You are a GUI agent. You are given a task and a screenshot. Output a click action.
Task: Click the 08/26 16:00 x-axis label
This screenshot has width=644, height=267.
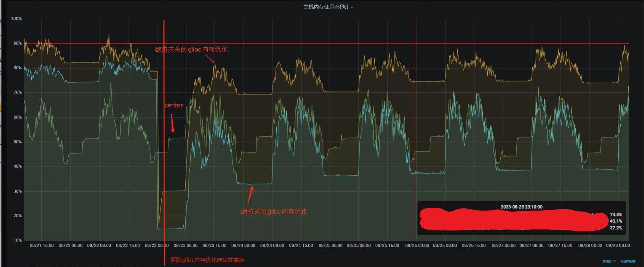click(474, 245)
